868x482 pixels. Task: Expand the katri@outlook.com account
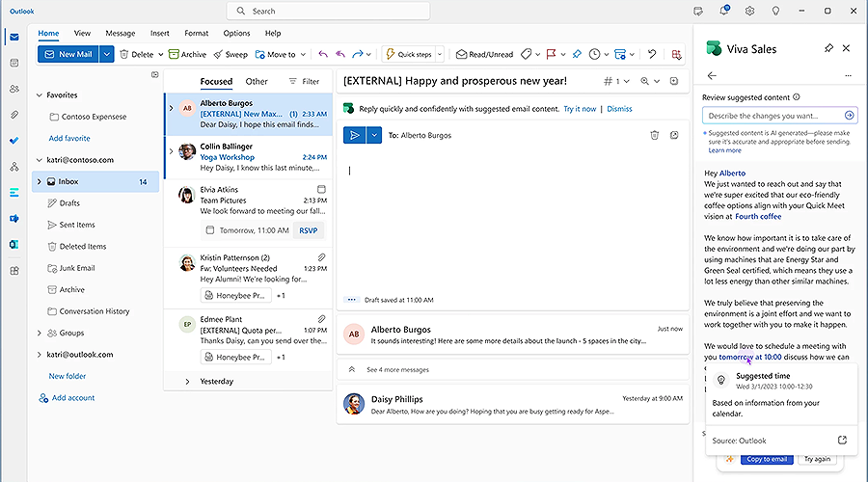coord(40,355)
